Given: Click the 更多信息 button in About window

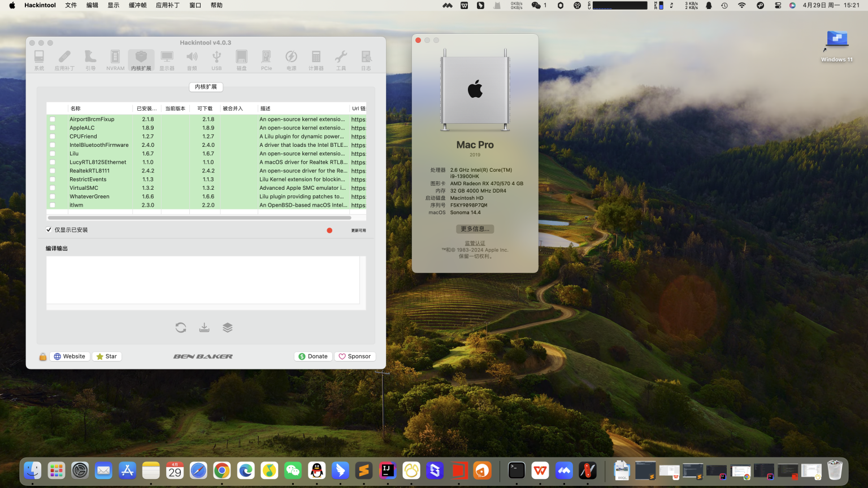Looking at the screenshot, I should click(475, 229).
